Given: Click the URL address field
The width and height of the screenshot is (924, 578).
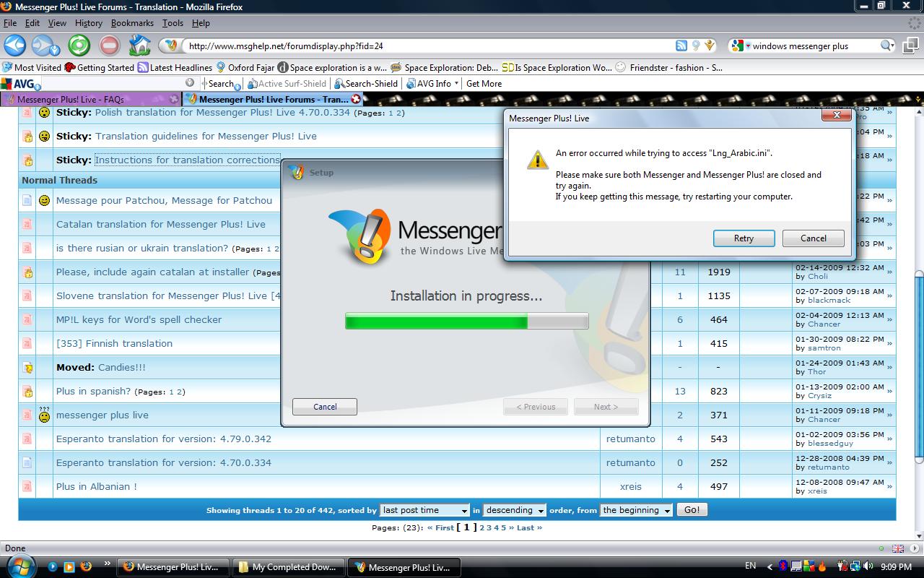Looking at the screenshot, I should pyautogui.click(x=426, y=46).
